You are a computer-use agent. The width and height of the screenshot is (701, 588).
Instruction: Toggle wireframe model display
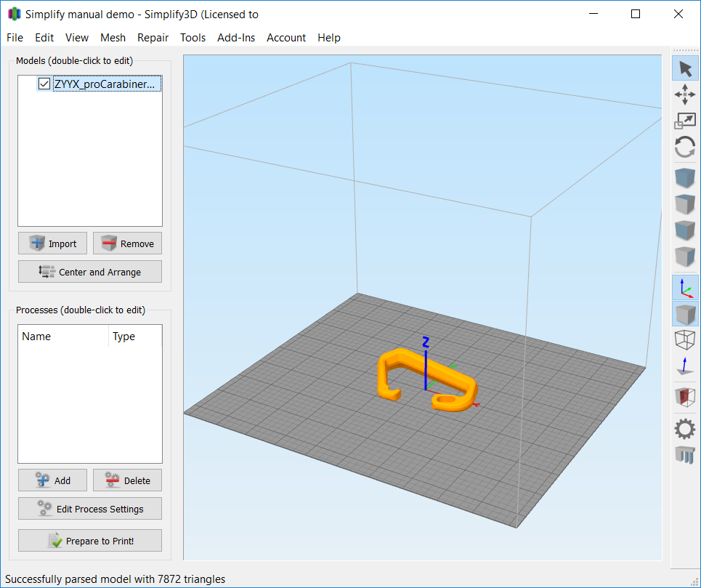click(x=685, y=339)
